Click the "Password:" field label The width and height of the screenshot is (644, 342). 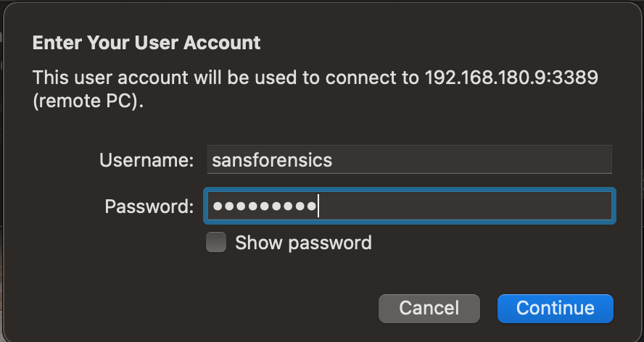tap(149, 207)
